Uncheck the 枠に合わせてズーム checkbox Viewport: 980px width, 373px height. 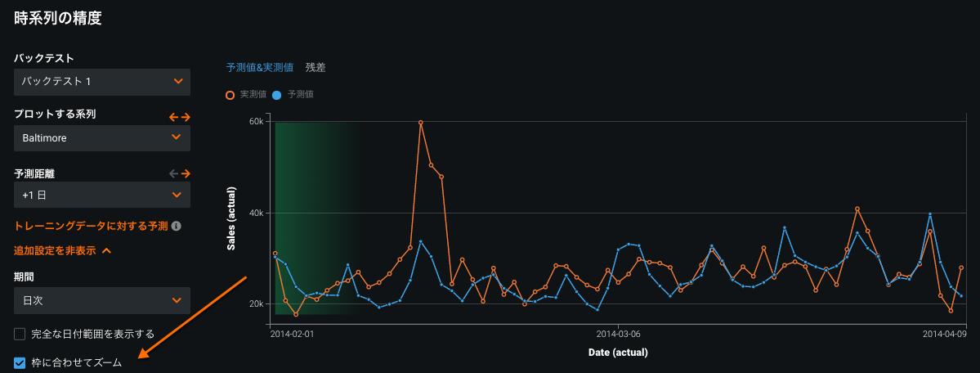tap(20, 362)
